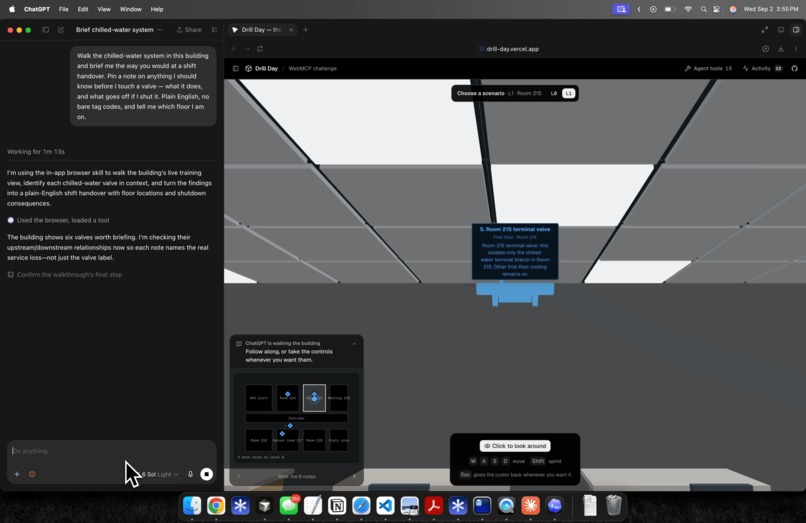Select Room 214 on the minimap
The image size is (806, 523).
coord(287,398)
